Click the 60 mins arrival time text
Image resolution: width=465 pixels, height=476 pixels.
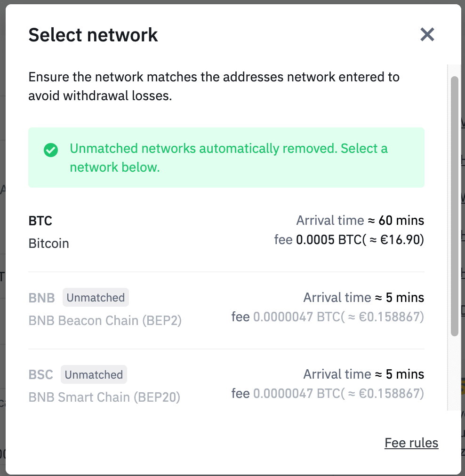401,220
